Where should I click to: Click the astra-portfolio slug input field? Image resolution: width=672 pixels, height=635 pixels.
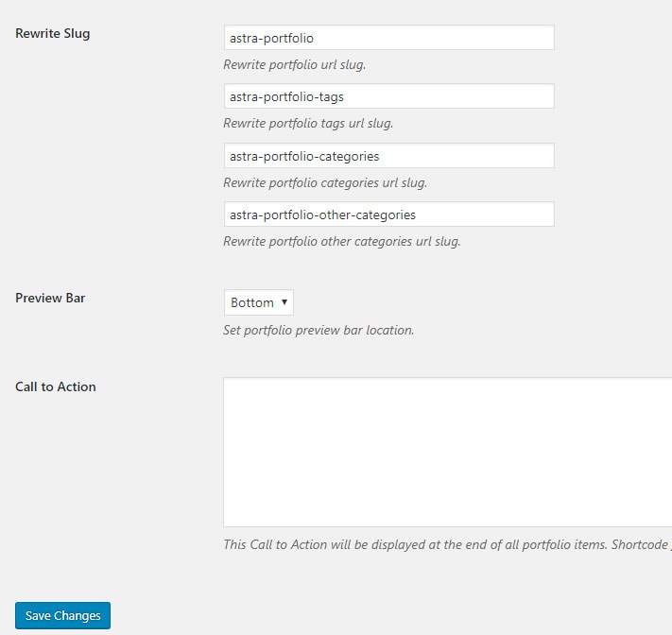point(388,38)
